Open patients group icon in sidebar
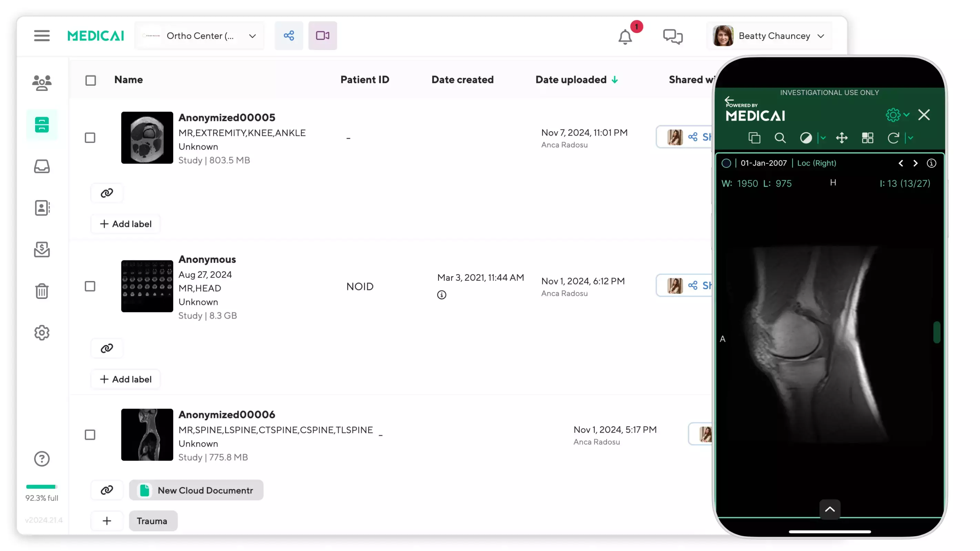 (x=42, y=83)
